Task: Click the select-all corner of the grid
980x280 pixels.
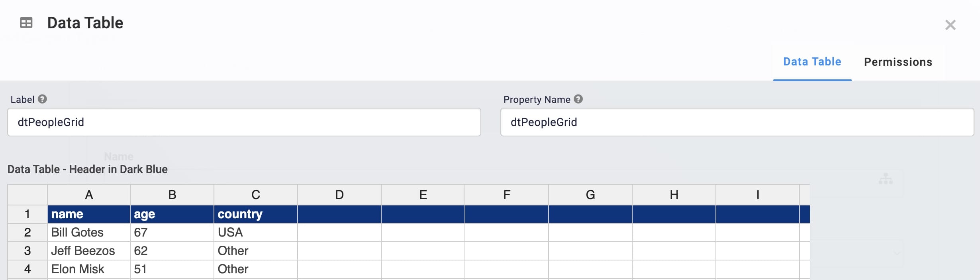Action: click(x=27, y=195)
